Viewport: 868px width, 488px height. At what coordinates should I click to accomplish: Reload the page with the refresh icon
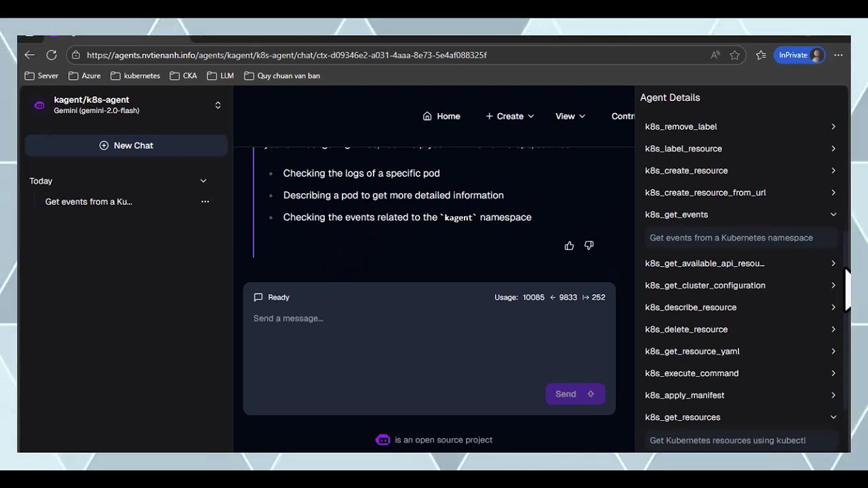coord(52,55)
